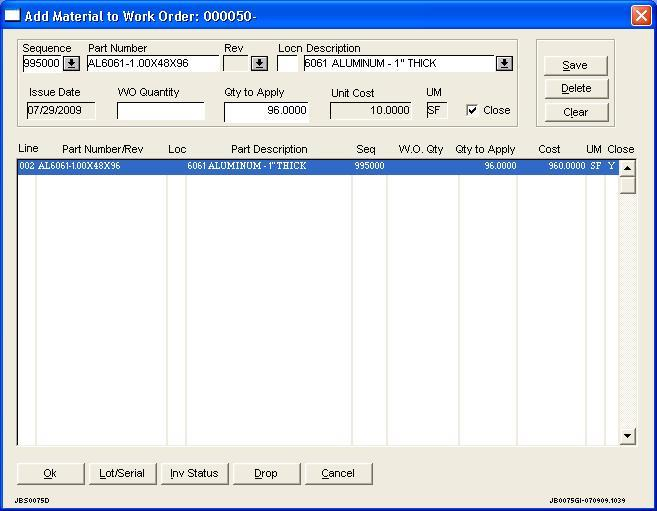
Task: Click the list scrollbar up arrow
Action: [x=627, y=168]
